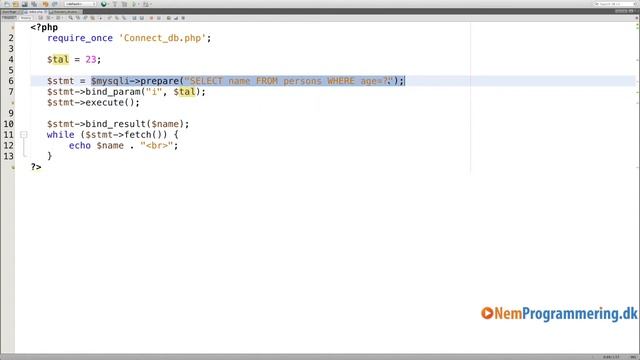Click the $tal variable on line 4

pyautogui.click(x=58, y=60)
